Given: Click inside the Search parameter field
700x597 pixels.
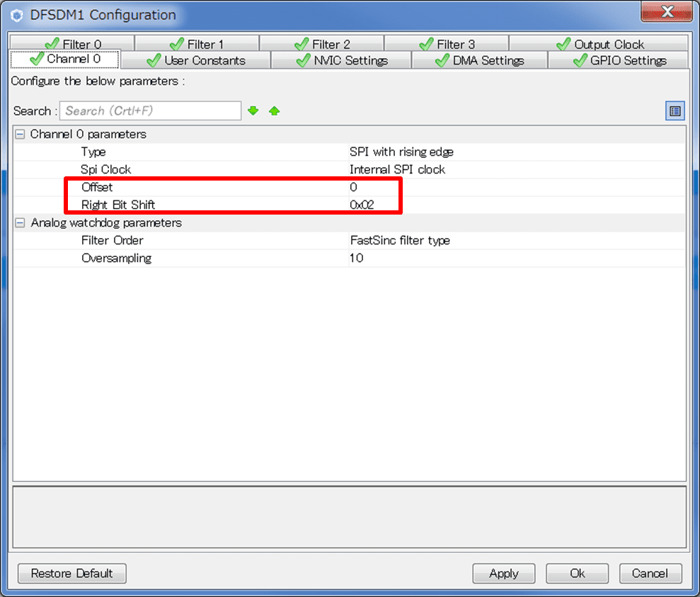Looking at the screenshot, I should coord(150,111).
